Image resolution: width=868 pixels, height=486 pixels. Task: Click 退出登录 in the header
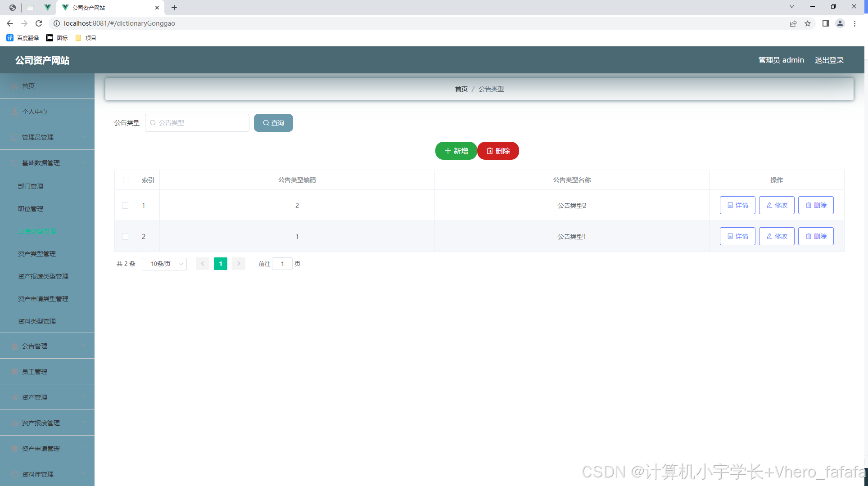829,60
